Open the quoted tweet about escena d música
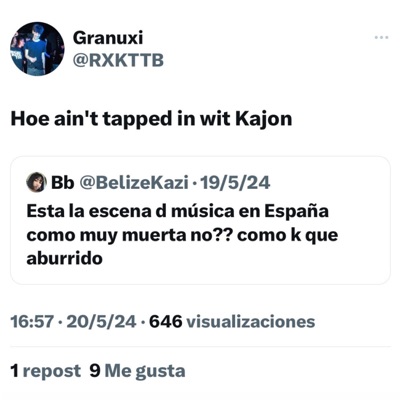Screen dimensions: 400x400 pyautogui.click(x=200, y=220)
